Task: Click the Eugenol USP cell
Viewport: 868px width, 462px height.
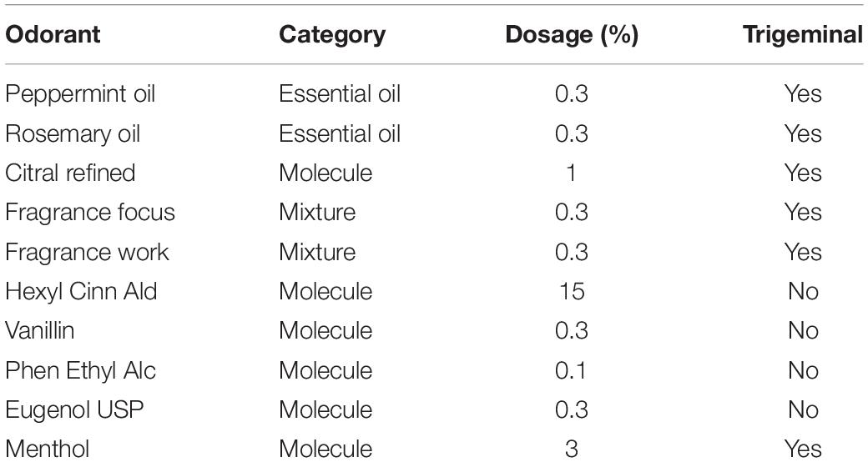Action: pyautogui.click(x=74, y=410)
